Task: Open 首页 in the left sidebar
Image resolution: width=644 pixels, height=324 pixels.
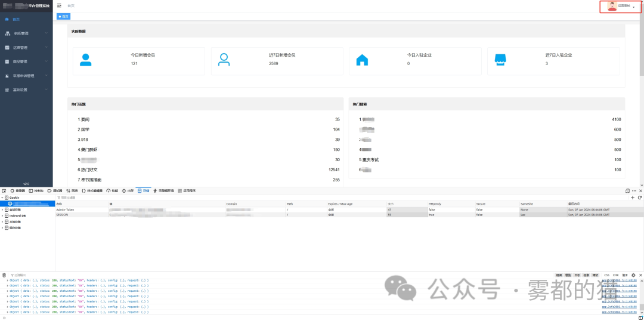Action: tap(26, 19)
